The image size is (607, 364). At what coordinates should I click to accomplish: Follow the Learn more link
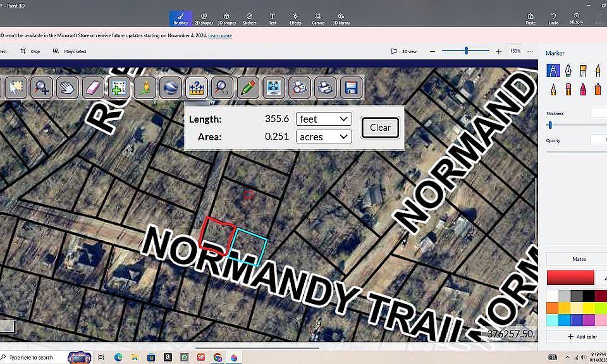click(x=220, y=35)
